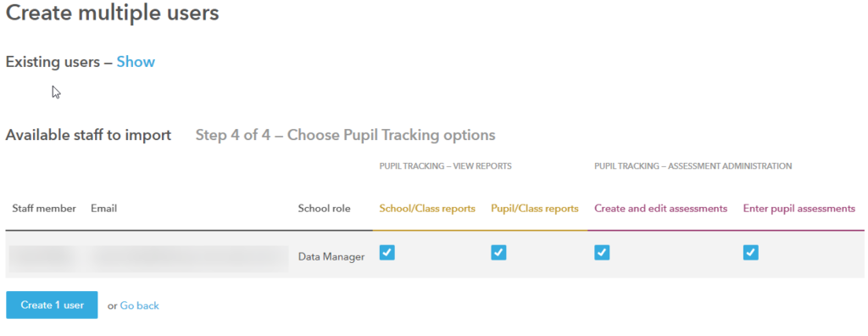Click the Staff member column header
Image resolution: width=868 pixels, height=336 pixels.
click(x=44, y=209)
